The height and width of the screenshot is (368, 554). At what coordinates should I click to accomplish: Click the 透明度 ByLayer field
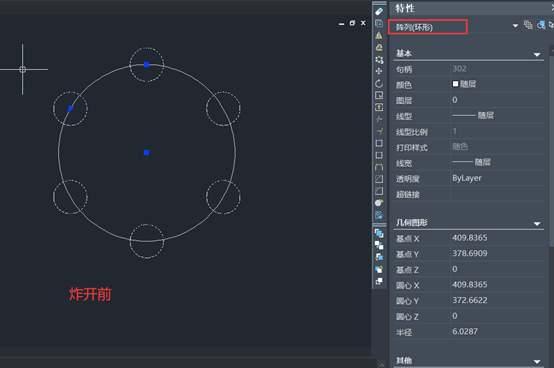497,178
